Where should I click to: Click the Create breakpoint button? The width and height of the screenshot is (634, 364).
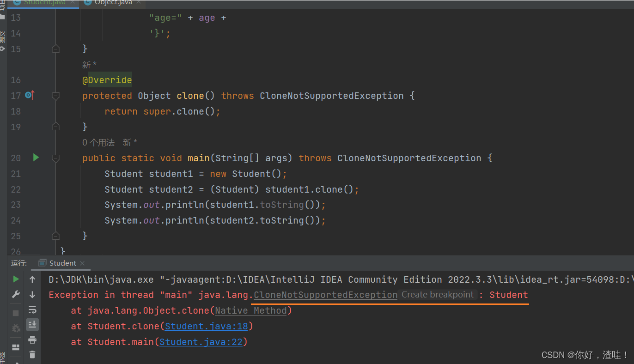click(438, 295)
